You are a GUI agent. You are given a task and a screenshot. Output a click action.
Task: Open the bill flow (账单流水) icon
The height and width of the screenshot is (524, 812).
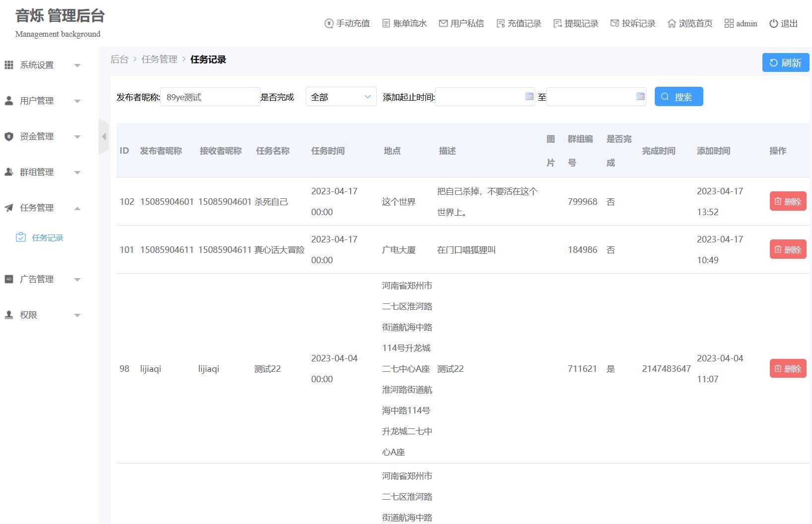(x=386, y=23)
